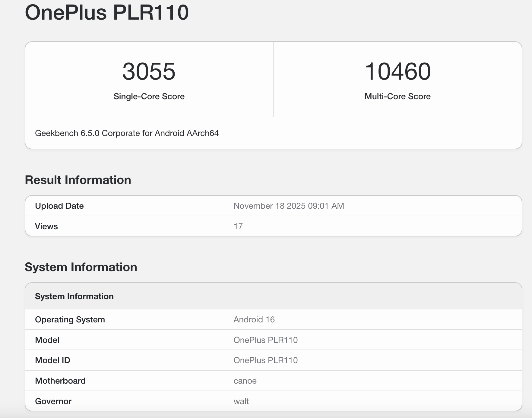This screenshot has width=532, height=418.
Task: Click the page title "OnePlus PLR110"
Action: pos(107,13)
